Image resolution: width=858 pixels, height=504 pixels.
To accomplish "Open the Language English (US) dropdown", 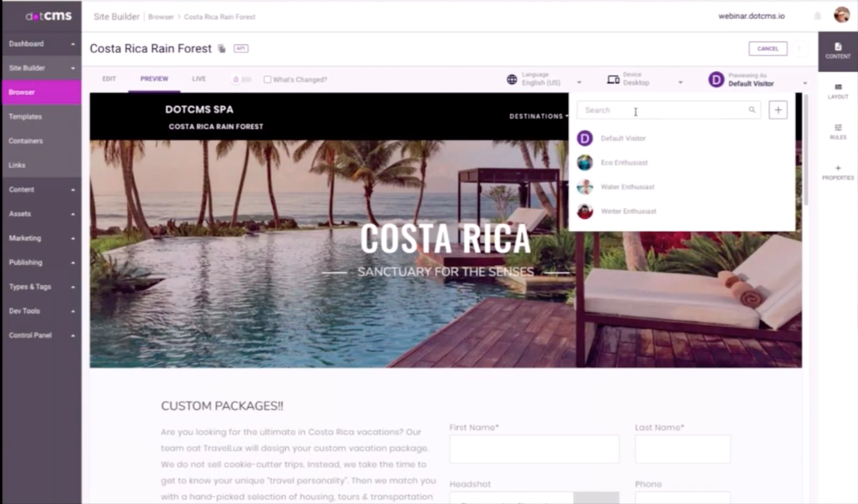I will coord(544,79).
